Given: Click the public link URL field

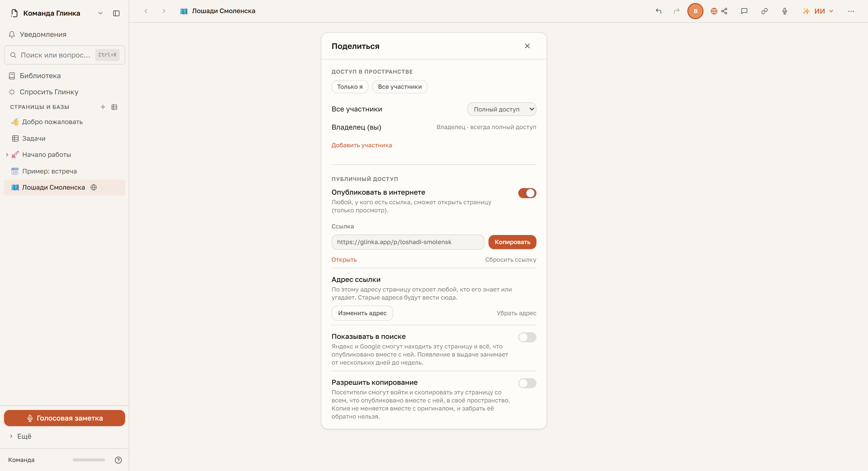Looking at the screenshot, I should [x=408, y=242].
